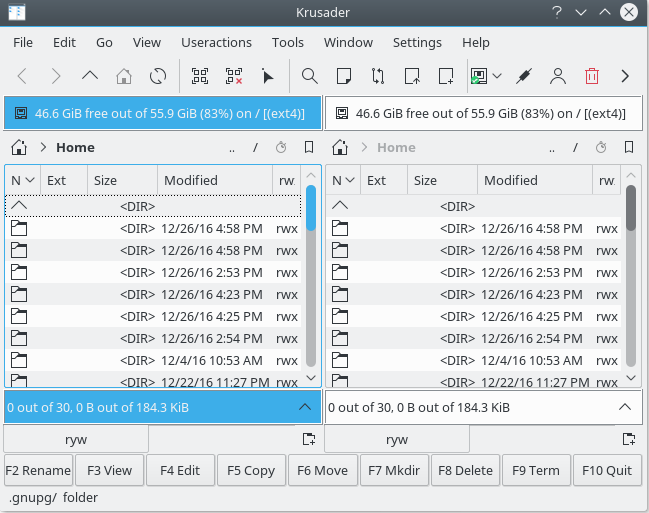Open the Useractions menu
This screenshot has height=513, width=649.
pyautogui.click(x=216, y=42)
